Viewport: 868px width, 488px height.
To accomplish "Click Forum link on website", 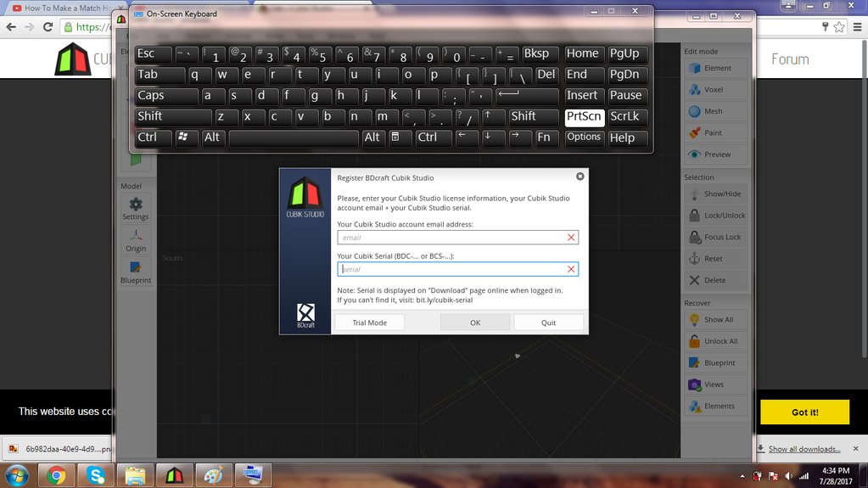I will tap(790, 59).
